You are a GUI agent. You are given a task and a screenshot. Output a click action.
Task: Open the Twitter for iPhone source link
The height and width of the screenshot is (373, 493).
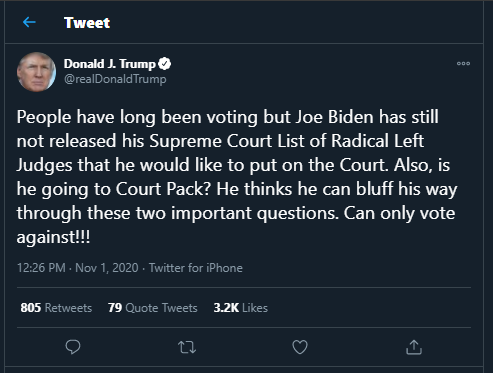click(196, 268)
